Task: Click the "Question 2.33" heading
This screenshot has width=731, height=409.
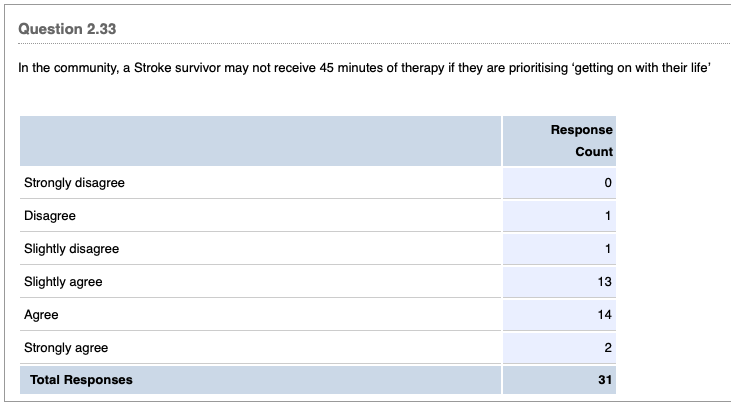Action: pos(67,29)
